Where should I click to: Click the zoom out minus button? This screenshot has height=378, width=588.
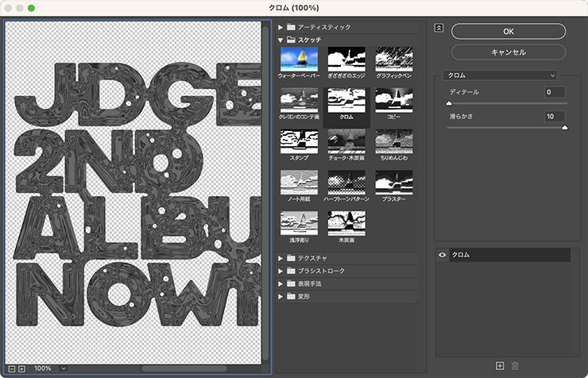coord(11,368)
